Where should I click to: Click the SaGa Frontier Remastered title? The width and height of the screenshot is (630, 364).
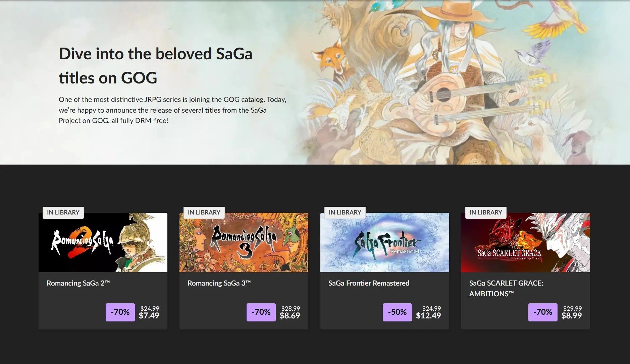click(x=369, y=283)
